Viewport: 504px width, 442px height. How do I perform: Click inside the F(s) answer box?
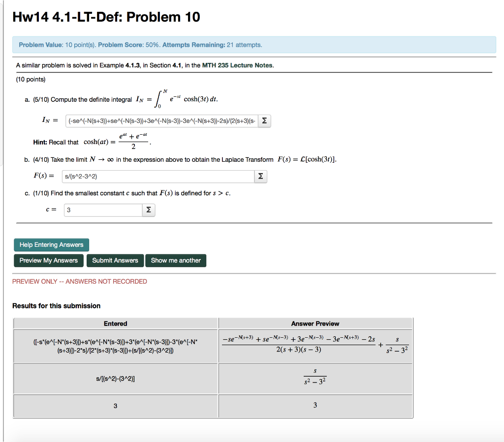[x=157, y=176]
